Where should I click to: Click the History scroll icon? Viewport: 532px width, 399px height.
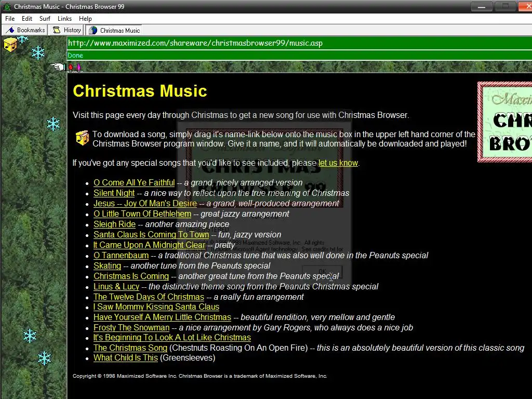57,30
